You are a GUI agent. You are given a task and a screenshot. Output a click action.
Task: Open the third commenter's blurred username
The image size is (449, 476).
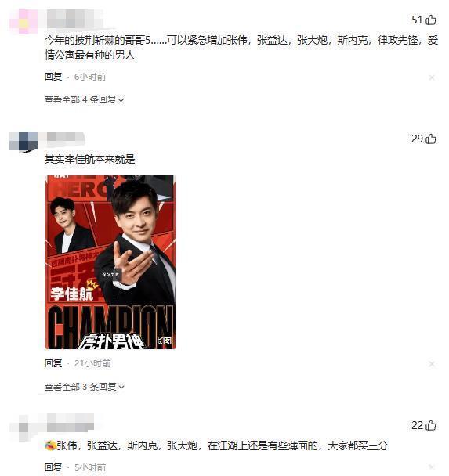pyautogui.click(x=71, y=423)
